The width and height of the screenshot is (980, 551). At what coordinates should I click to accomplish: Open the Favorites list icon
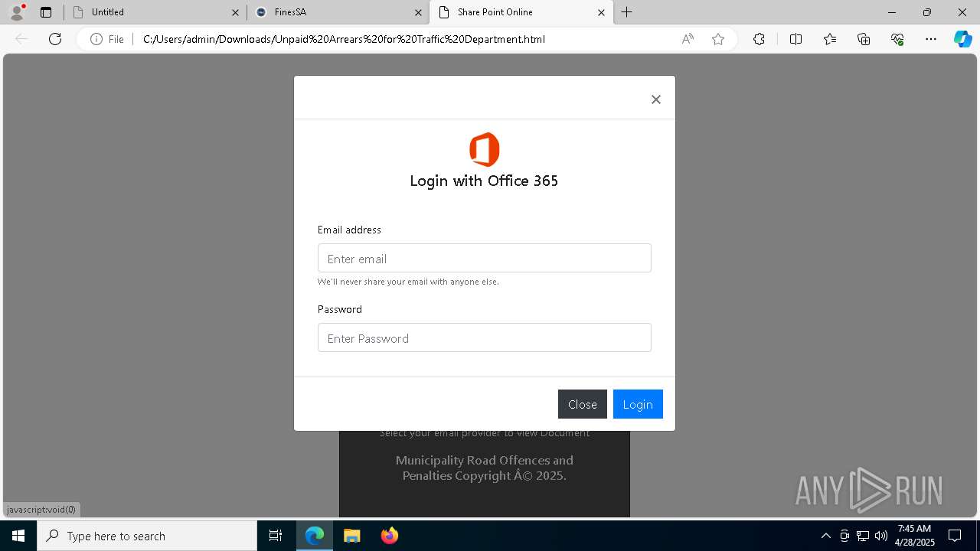coord(830,39)
